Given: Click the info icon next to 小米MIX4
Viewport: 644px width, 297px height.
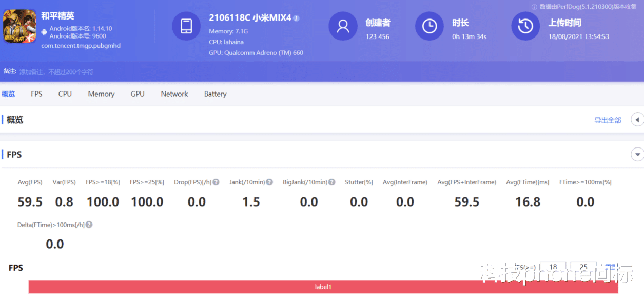Looking at the screenshot, I should (296, 18).
